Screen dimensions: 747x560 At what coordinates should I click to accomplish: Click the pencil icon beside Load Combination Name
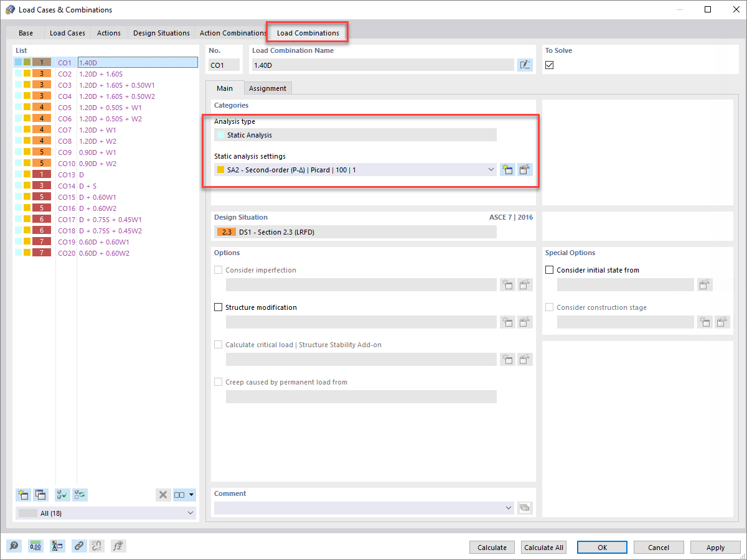(x=525, y=65)
